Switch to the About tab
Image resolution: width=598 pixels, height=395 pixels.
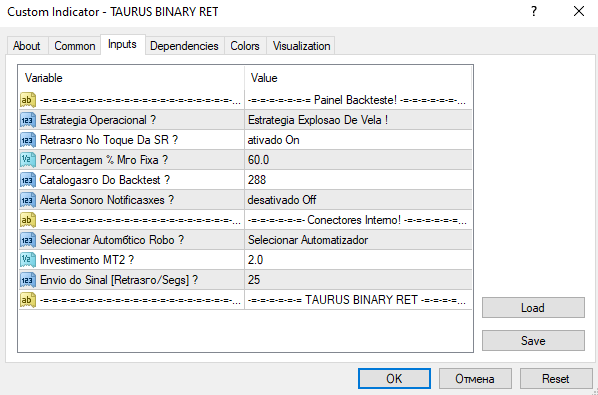[x=27, y=46]
